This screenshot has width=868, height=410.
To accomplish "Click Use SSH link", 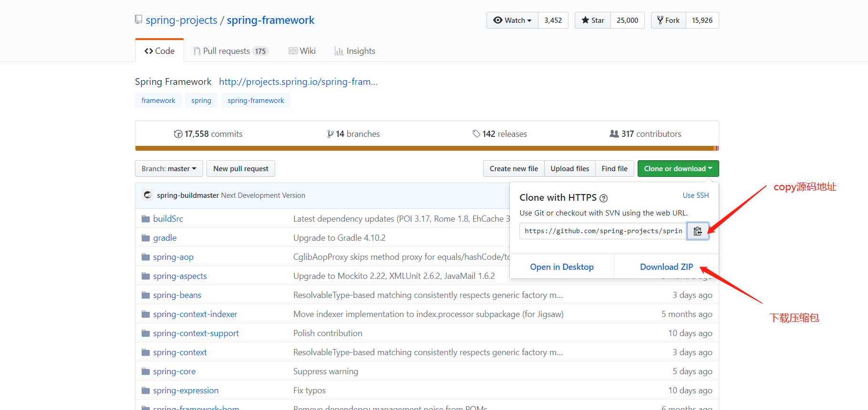I will (x=696, y=195).
